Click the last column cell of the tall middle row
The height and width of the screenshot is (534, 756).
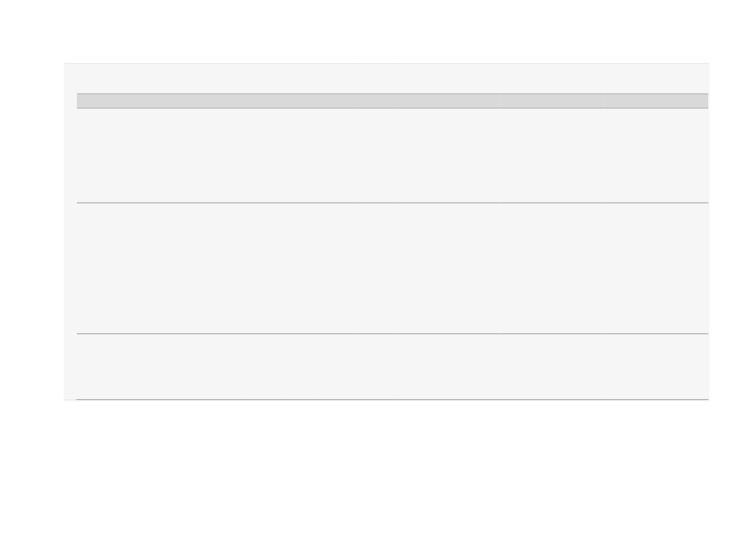click(x=656, y=269)
